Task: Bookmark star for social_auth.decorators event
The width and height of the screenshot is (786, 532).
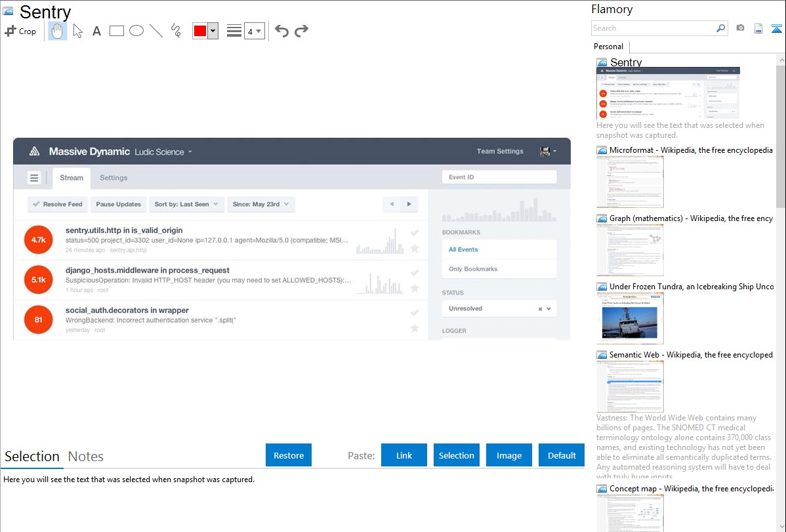Action: click(x=415, y=328)
